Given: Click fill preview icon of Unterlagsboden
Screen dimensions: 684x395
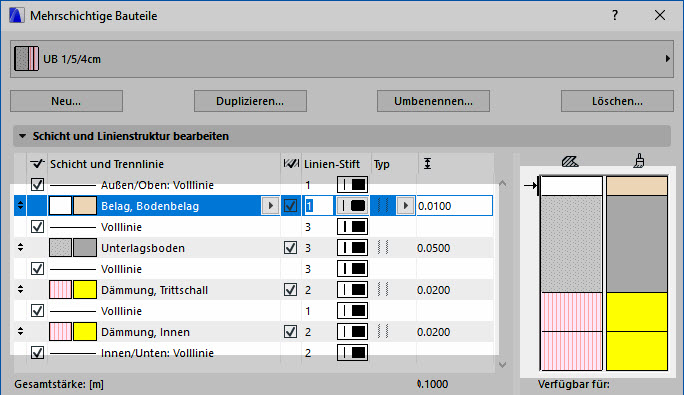Looking at the screenshot, I should pos(60,247).
